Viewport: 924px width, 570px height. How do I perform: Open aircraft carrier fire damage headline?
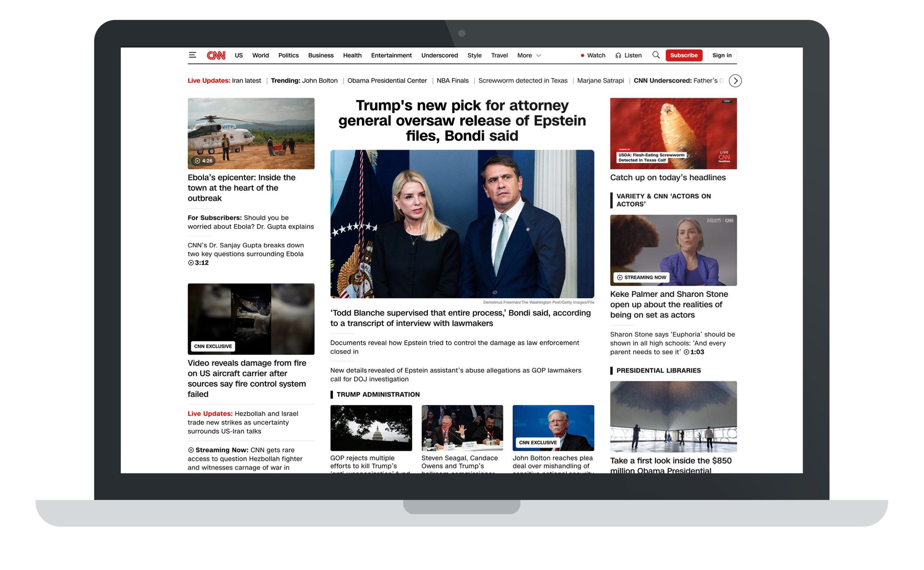tap(247, 379)
